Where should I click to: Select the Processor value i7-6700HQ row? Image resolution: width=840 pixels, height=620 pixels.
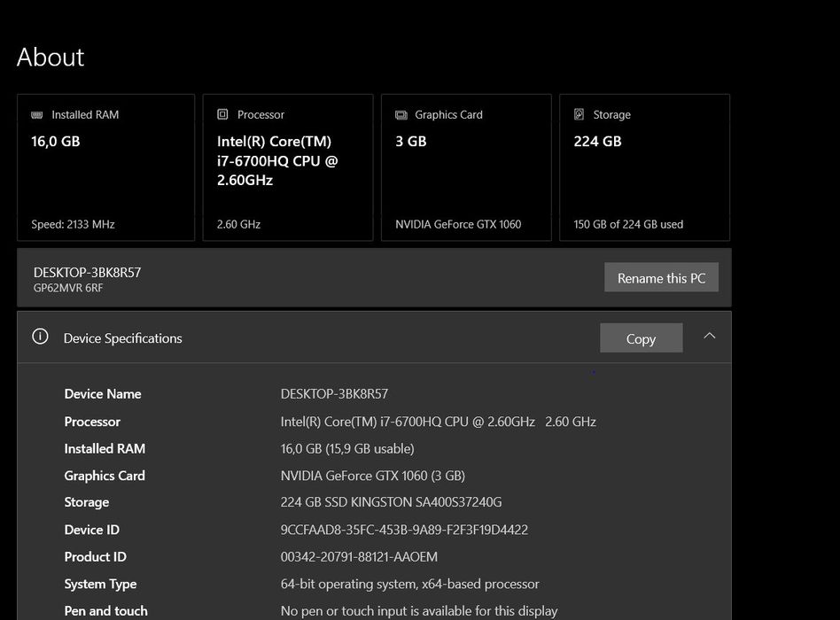pos(439,422)
